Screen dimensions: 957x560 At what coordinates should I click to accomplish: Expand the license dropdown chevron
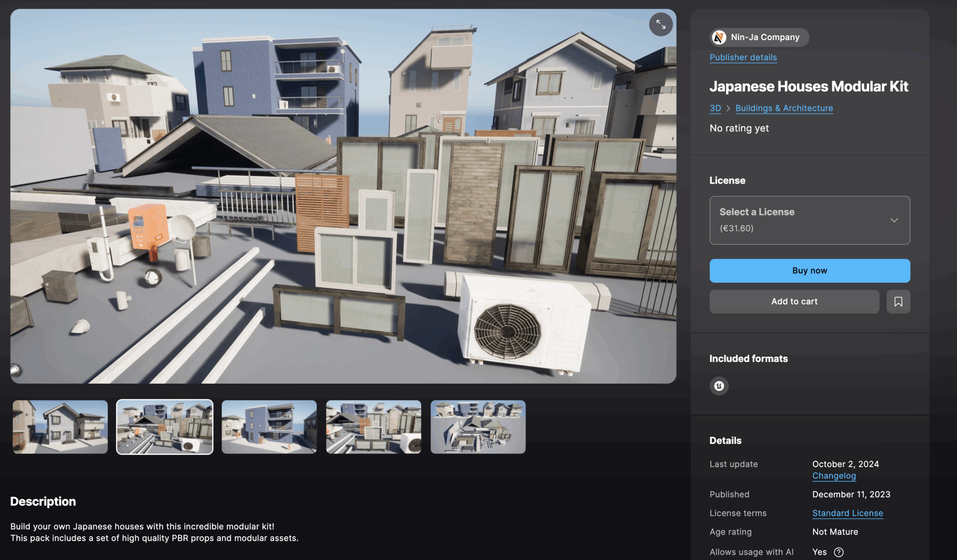point(894,220)
